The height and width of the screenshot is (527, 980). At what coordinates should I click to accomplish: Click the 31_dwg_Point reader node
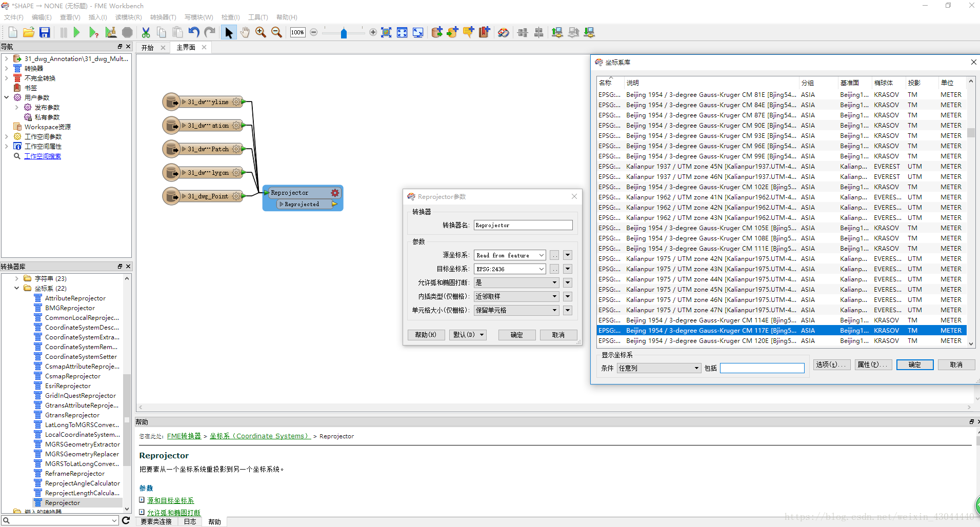(204, 196)
